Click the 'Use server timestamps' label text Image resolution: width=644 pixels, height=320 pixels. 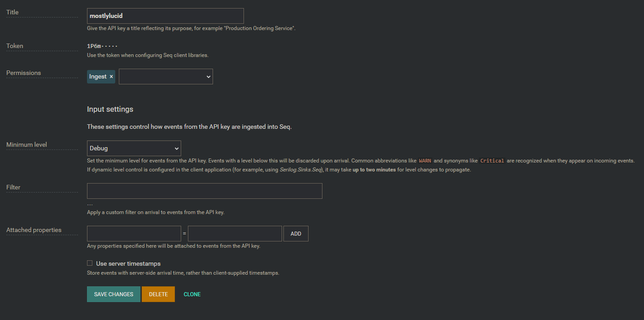click(x=128, y=263)
